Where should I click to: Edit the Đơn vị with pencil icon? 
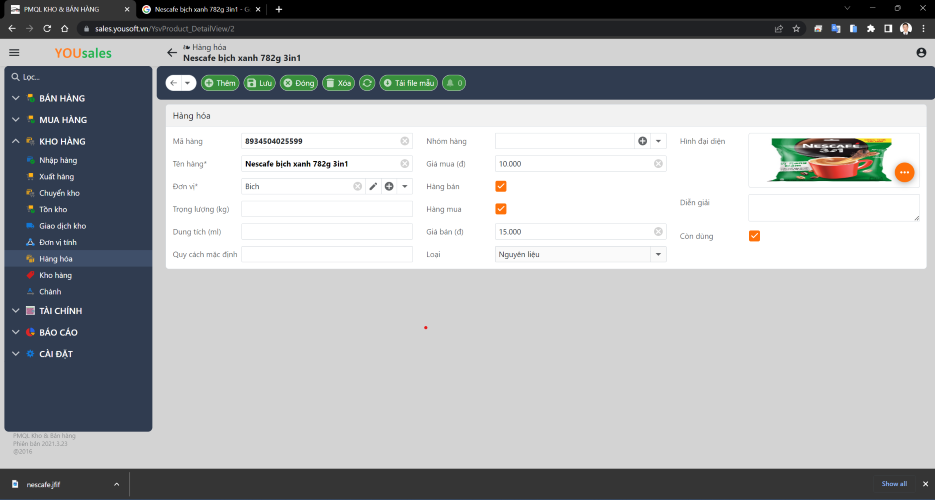(x=373, y=187)
